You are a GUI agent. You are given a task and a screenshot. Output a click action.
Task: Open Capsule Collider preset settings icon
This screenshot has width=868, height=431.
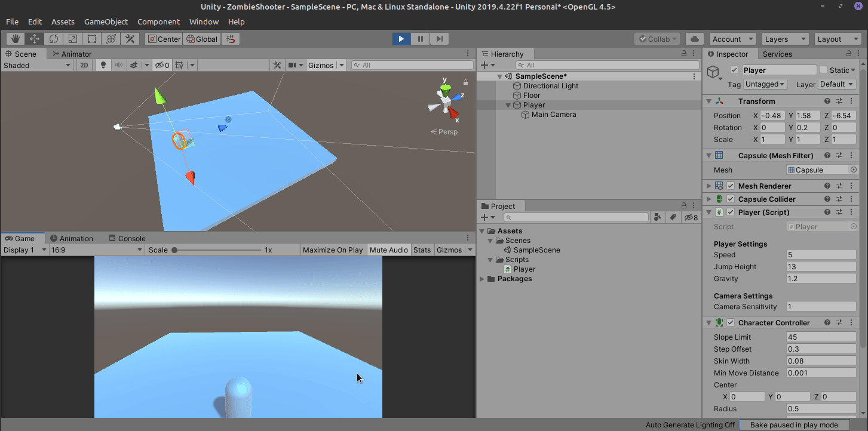pos(839,199)
